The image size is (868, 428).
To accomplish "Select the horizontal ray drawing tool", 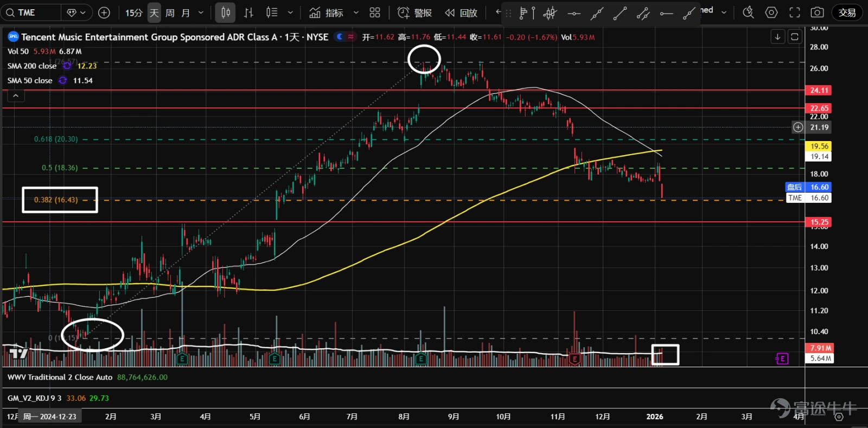I will [x=666, y=13].
